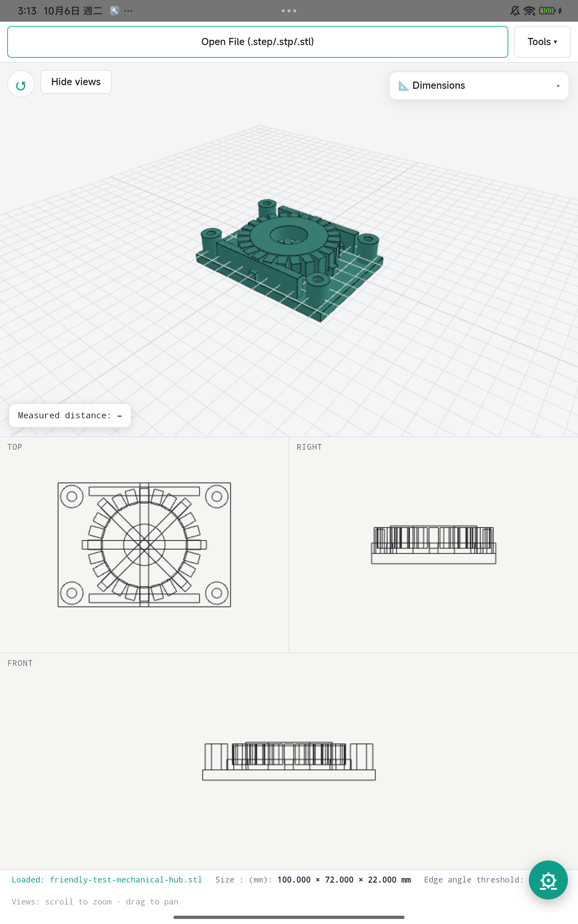Tap the home indicator bar at bottom
The width and height of the screenshot is (578, 924).
(x=289, y=917)
